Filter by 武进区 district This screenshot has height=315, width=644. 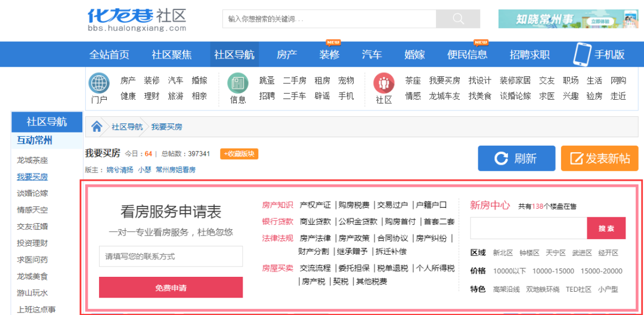click(x=582, y=252)
